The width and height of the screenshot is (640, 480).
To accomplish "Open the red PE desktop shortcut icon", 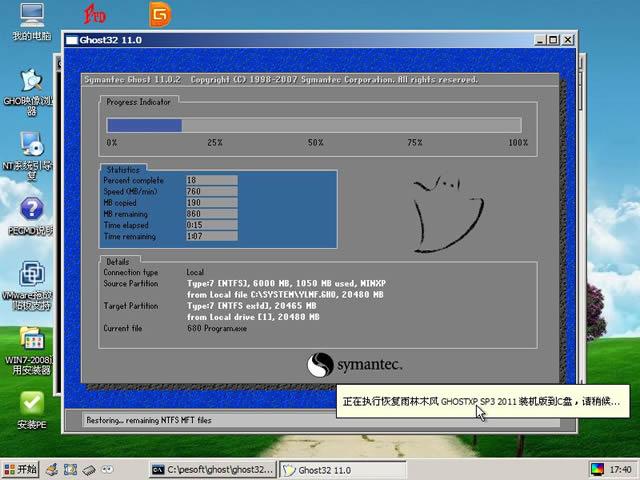I will coord(95,14).
